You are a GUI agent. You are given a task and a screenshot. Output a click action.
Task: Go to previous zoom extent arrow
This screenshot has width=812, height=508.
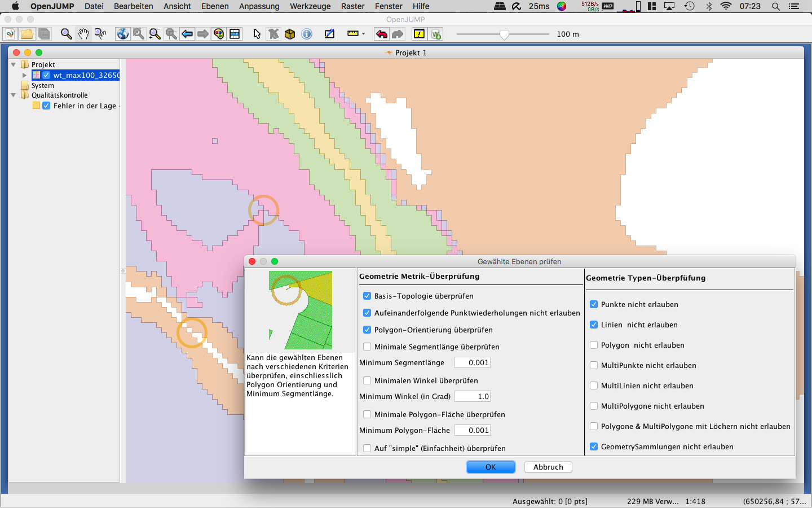click(187, 34)
